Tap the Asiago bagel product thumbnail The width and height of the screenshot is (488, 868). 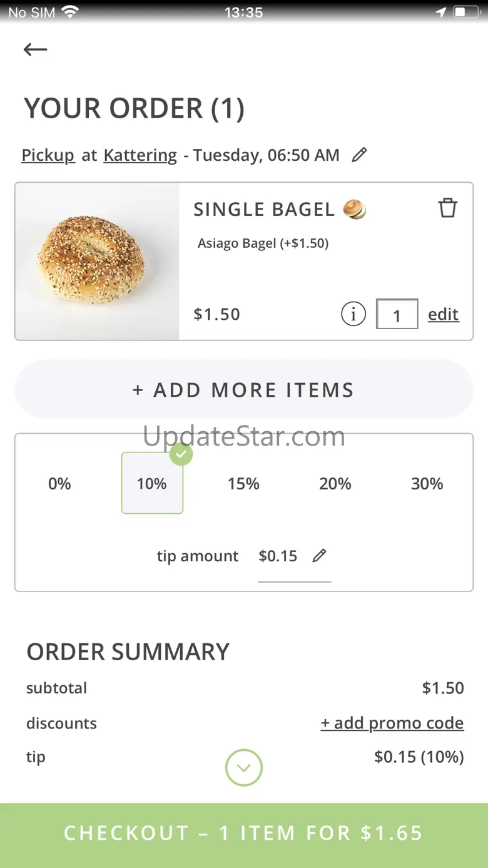click(97, 262)
